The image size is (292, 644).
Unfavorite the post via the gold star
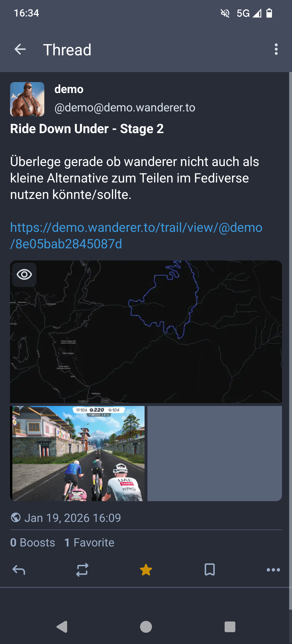146,570
